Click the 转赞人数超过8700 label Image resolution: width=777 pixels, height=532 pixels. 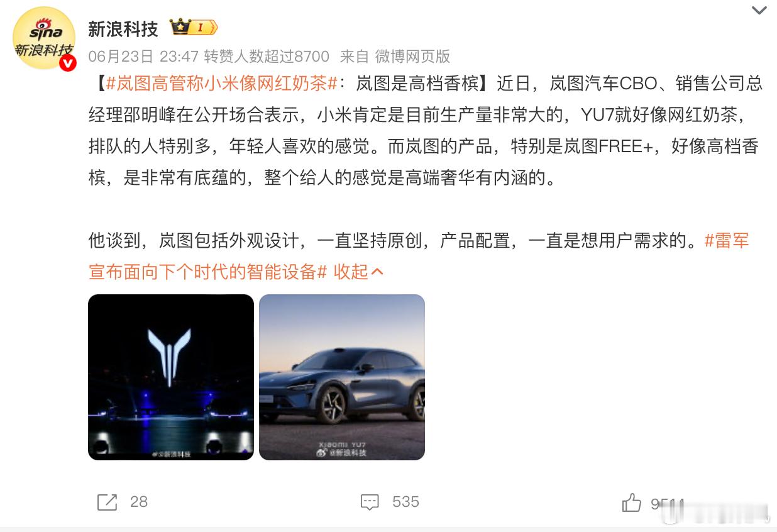[267, 57]
